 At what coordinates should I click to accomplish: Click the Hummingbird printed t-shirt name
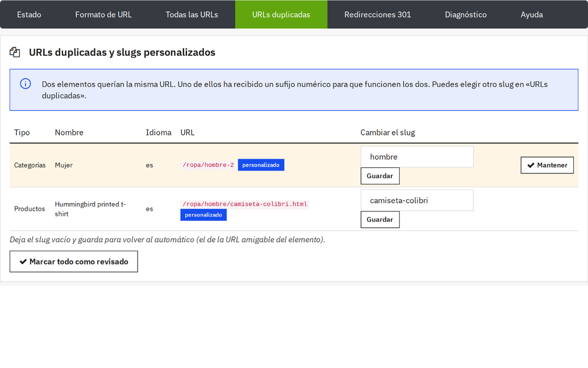(x=91, y=209)
